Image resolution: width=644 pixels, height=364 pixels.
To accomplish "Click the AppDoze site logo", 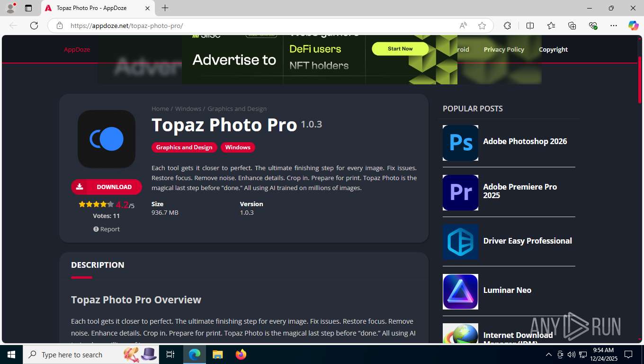I will (77, 49).
